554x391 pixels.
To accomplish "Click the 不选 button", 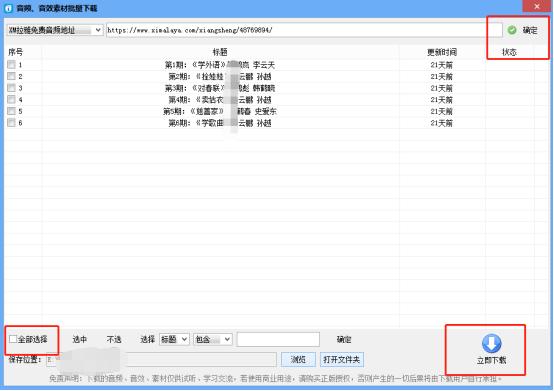I will pos(114,339).
